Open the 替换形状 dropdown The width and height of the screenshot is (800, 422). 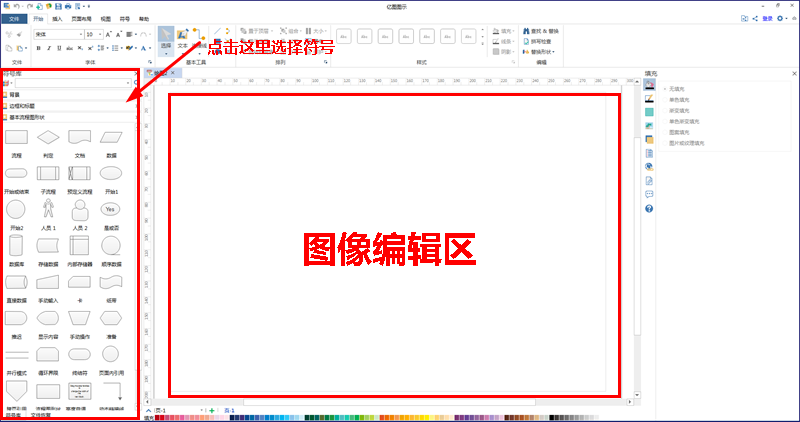pyautogui.click(x=540, y=52)
